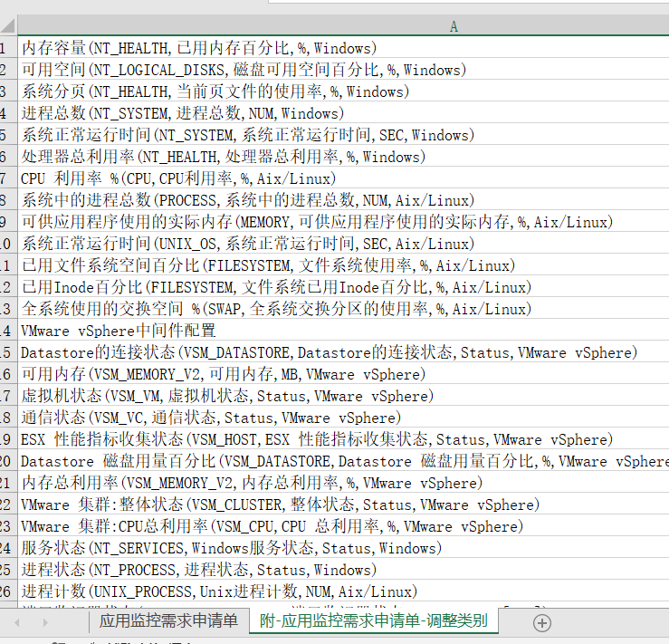Image resolution: width=669 pixels, height=644 pixels.
Task: Click cell VMware 集群:CPU总利用率(VSM_CPU...)
Action: click(343, 526)
